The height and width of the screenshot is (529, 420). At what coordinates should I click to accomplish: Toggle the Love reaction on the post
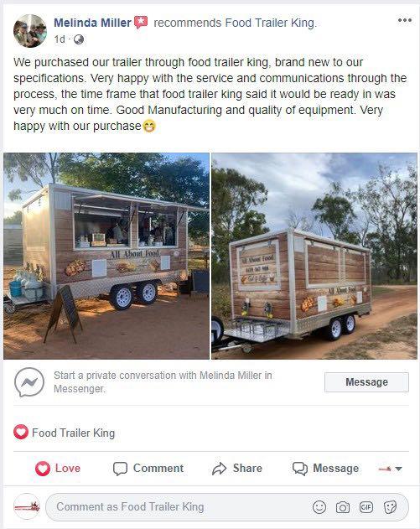58,469
